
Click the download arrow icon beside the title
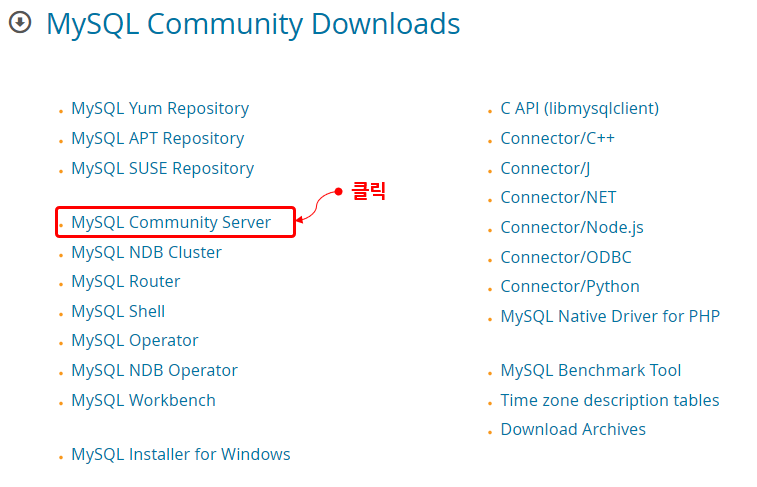20,22
